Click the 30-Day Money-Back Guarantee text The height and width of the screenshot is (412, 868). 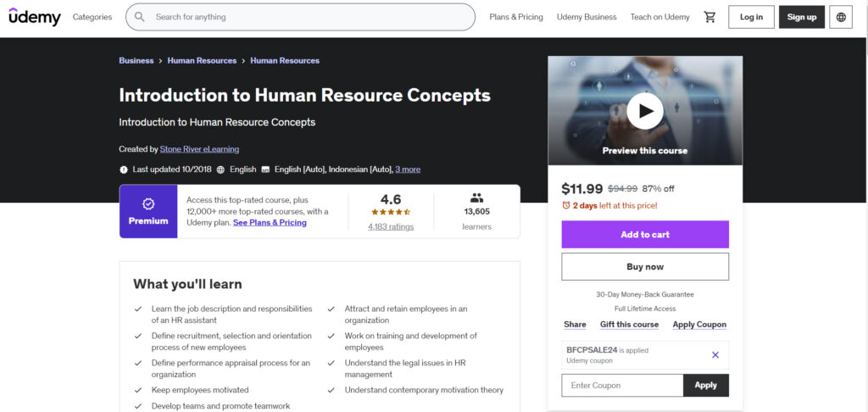(x=645, y=295)
